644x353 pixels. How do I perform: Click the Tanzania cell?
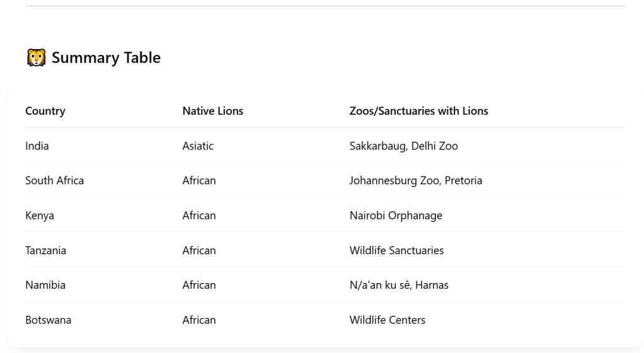point(45,250)
